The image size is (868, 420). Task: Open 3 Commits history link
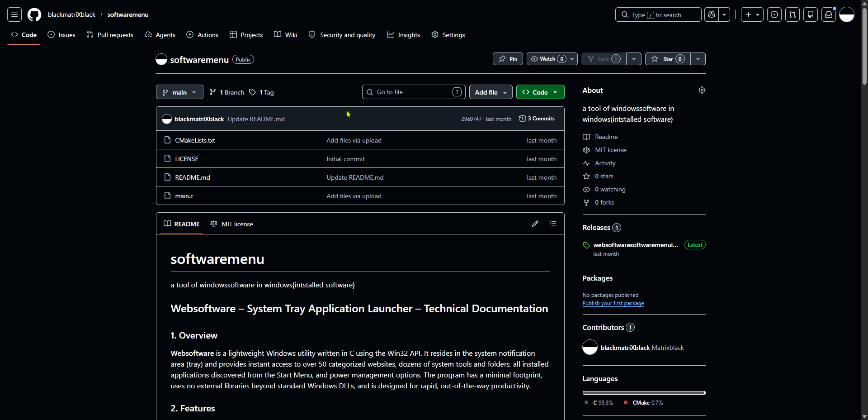click(537, 119)
